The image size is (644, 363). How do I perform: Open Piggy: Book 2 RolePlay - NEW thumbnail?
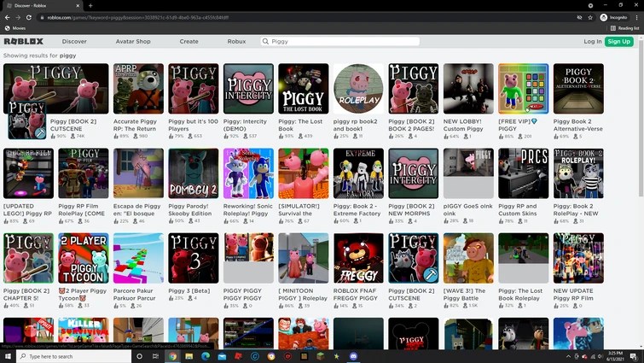click(x=578, y=173)
